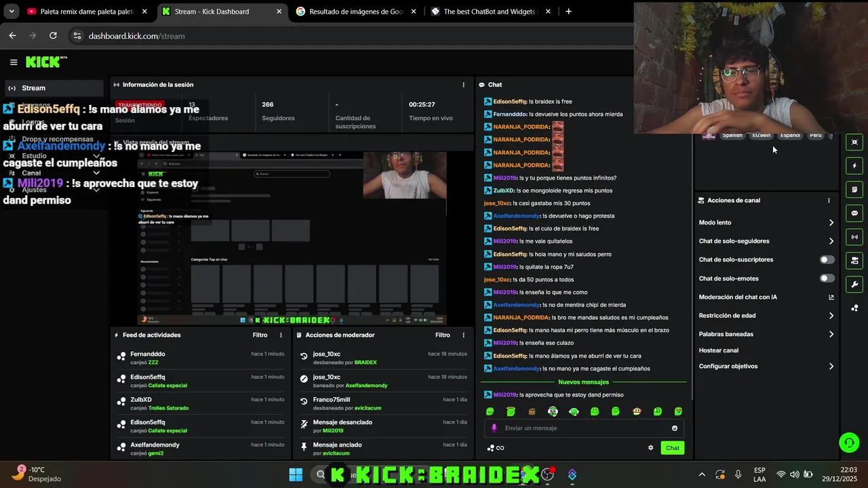The width and height of the screenshot is (868, 488).
Task: Toggle Chat de solo-emotes switch
Action: tap(827, 279)
